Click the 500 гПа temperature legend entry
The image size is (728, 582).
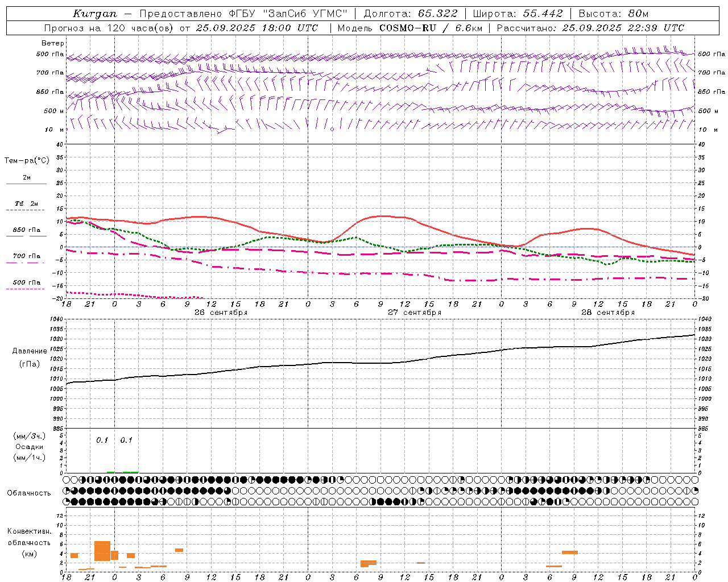26,285
